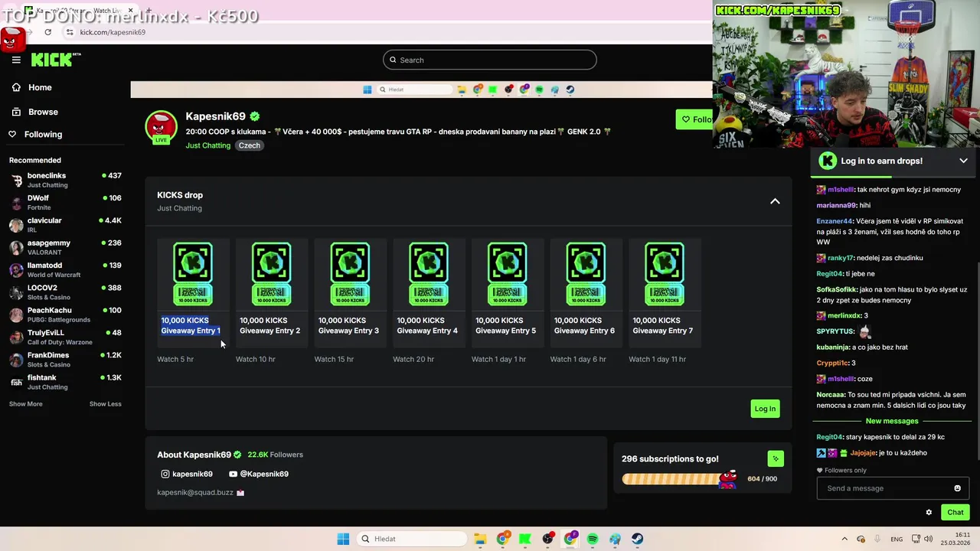
Task: Open OBS Studio from taskbar
Action: coord(547,539)
